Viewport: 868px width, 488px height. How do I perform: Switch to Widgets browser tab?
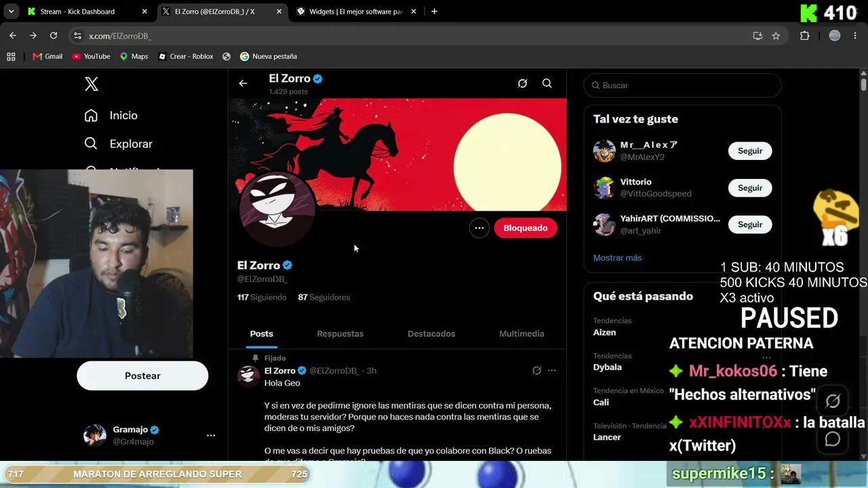pyautogui.click(x=357, y=12)
